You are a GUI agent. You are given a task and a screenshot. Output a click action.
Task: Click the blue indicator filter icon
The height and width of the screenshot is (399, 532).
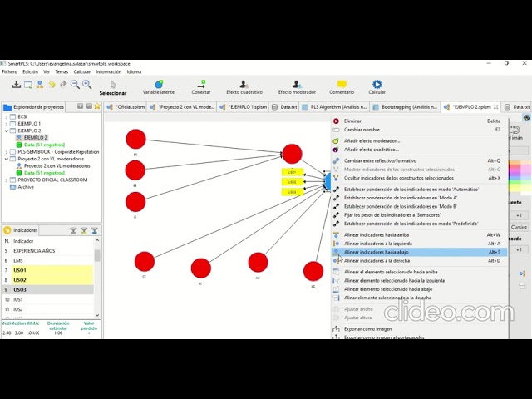pos(95,231)
